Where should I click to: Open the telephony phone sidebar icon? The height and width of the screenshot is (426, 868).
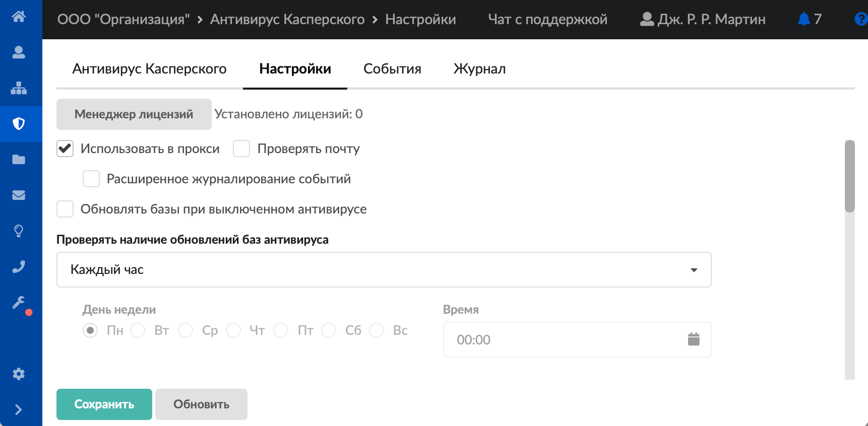point(19,267)
